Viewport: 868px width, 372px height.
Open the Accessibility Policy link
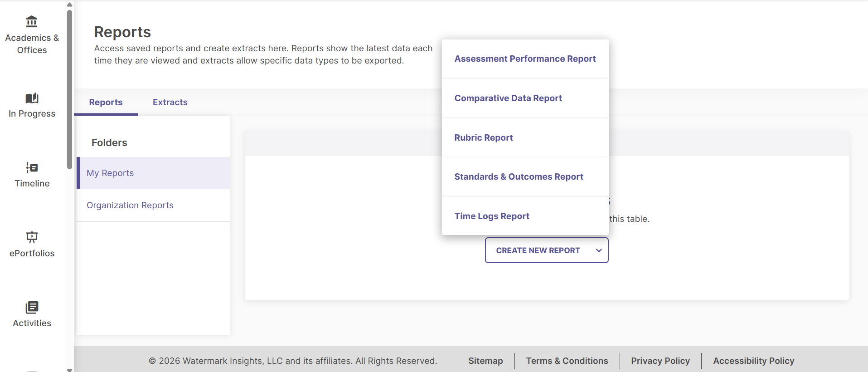coord(754,361)
